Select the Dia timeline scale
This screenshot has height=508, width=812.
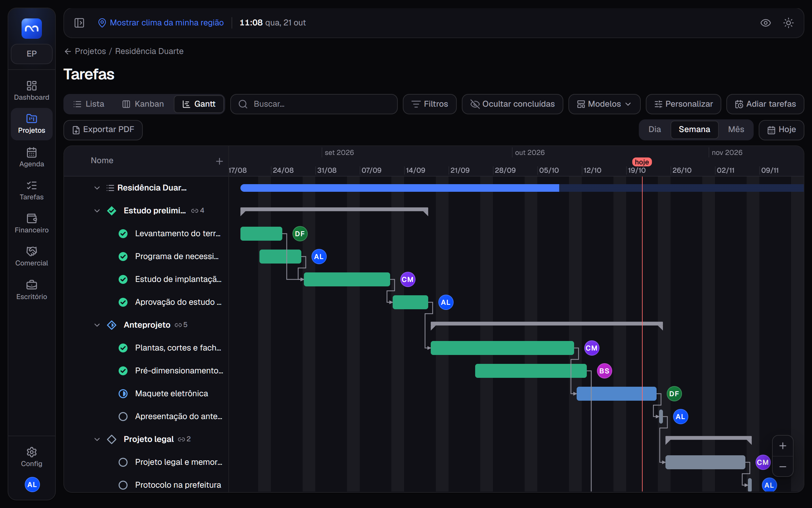point(654,129)
